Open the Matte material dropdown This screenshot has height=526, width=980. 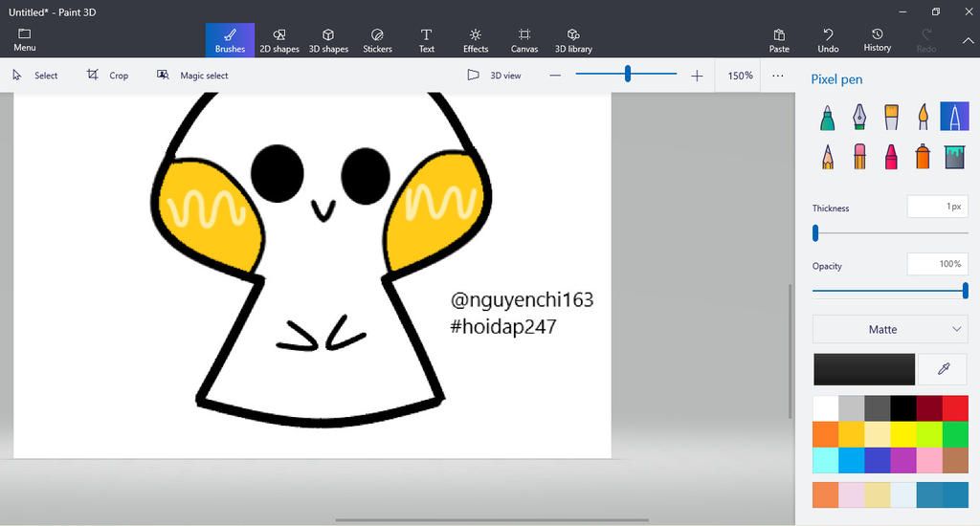890,329
